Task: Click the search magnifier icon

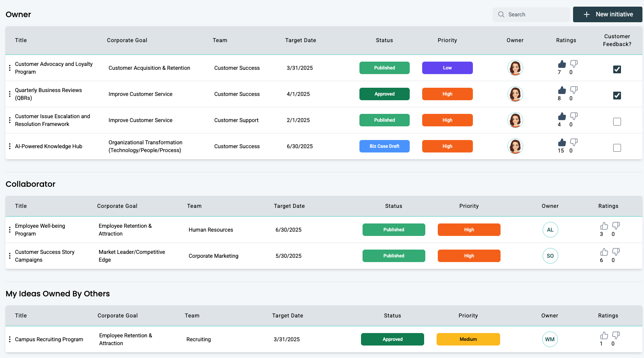Action: pos(501,14)
